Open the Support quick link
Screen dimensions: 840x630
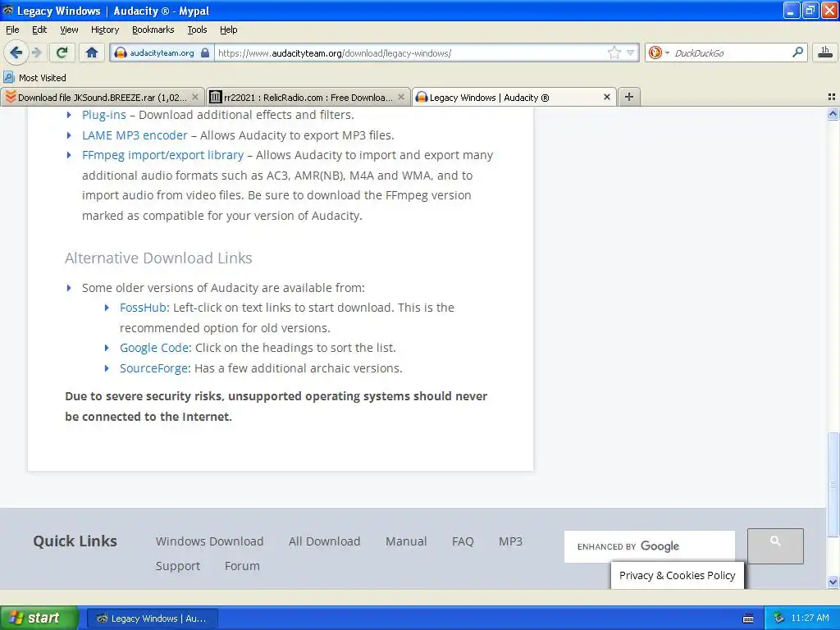(178, 566)
